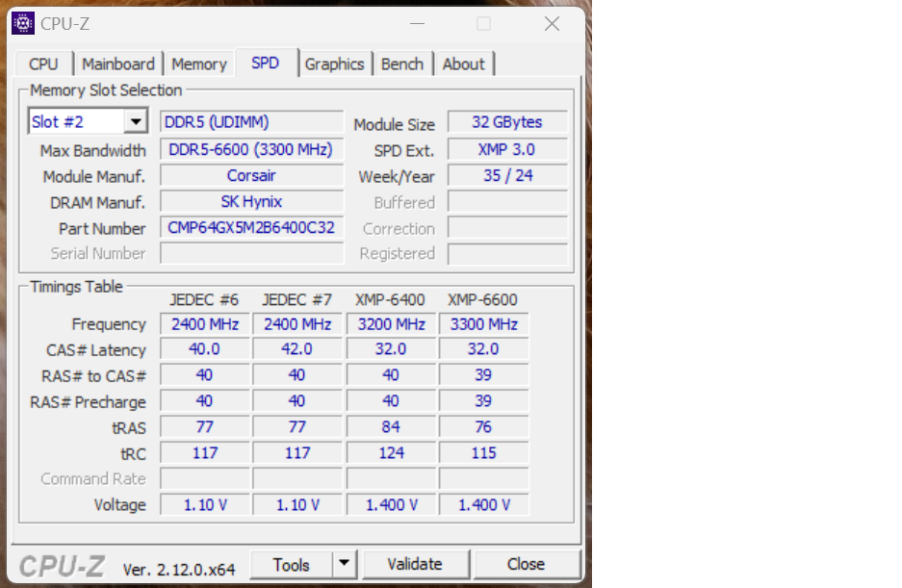
Task: Click the empty Registered field
Action: 507,253
